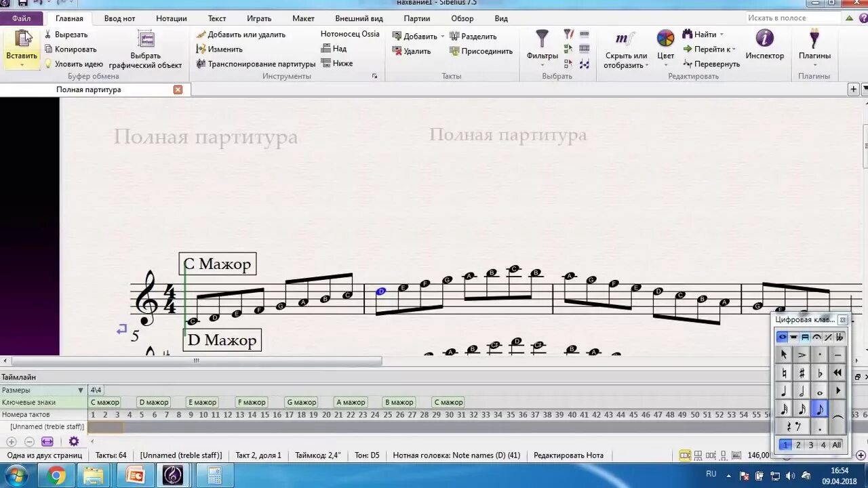Select the accent articulation on keypad
This screenshot has height=488, width=868.
pos(802,354)
